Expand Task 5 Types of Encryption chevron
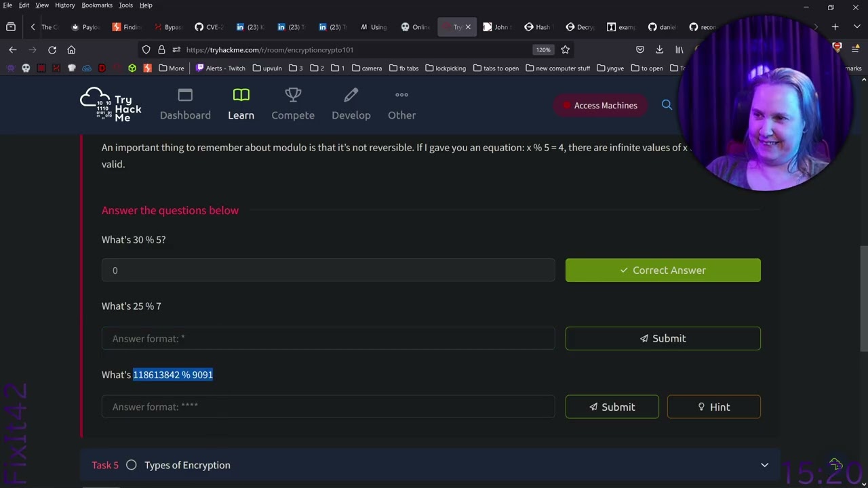This screenshot has height=488, width=868. (x=764, y=465)
